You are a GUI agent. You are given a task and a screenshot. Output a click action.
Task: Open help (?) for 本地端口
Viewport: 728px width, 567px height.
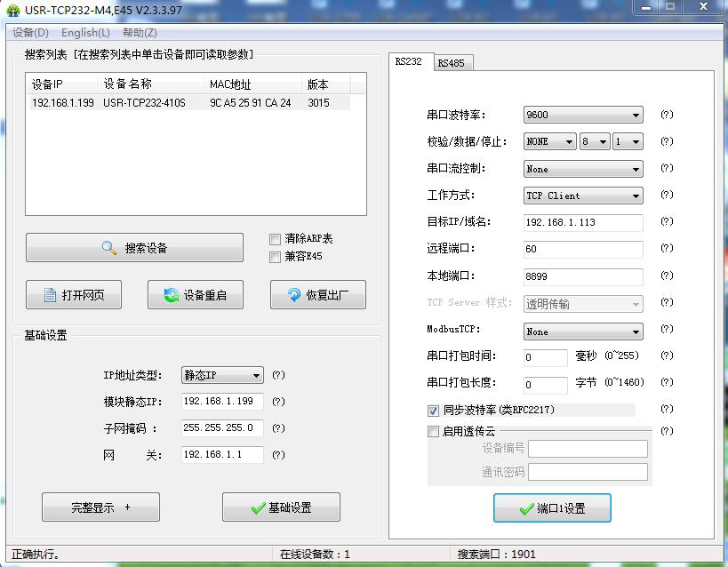click(x=667, y=276)
